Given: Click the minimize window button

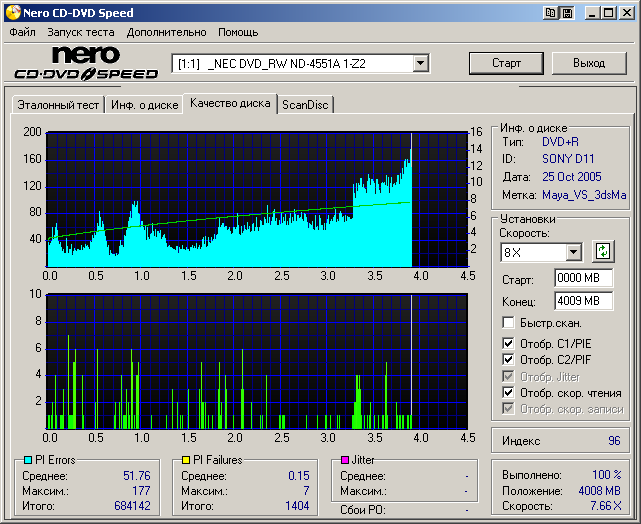Looking at the screenshot, I should click(593, 13).
